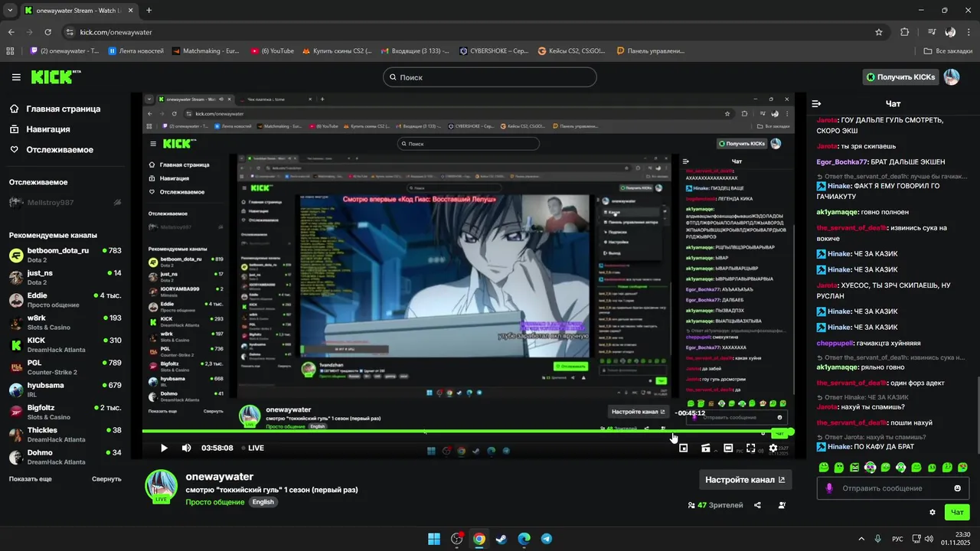The height and width of the screenshot is (551, 980).
Task: Enter fullscreen video mode
Action: (x=750, y=448)
